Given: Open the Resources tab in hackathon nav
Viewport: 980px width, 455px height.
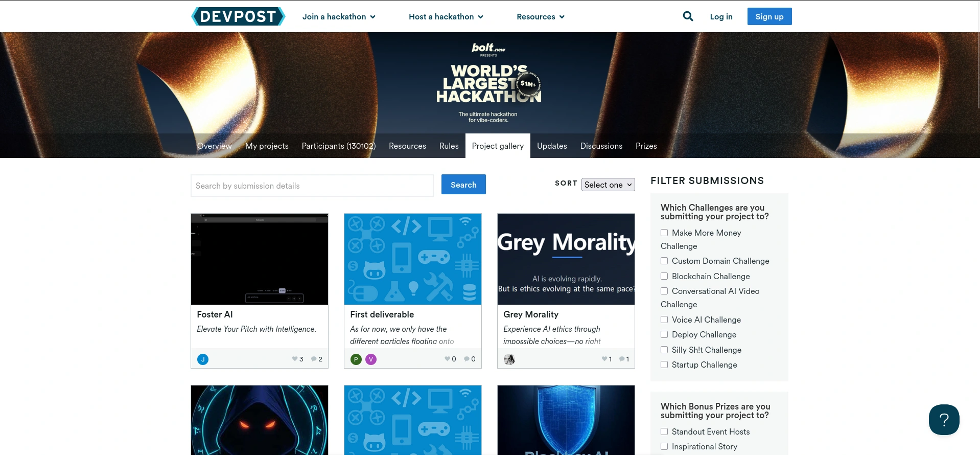Looking at the screenshot, I should pos(407,146).
